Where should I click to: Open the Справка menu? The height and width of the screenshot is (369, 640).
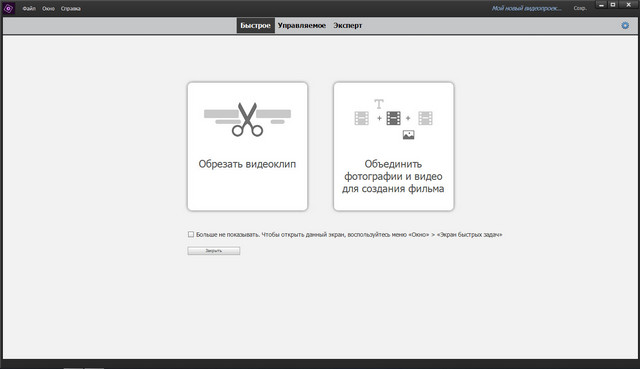[71, 9]
